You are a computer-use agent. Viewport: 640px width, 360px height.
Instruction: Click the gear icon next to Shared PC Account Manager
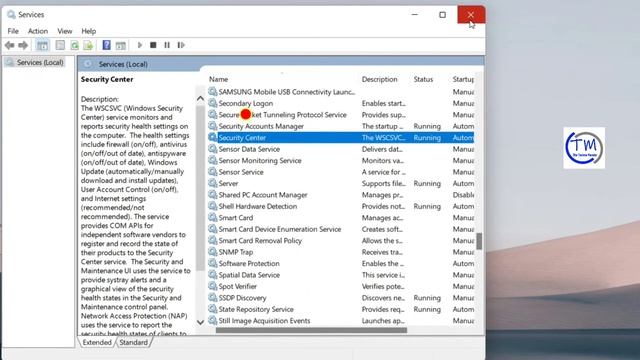pos(213,195)
